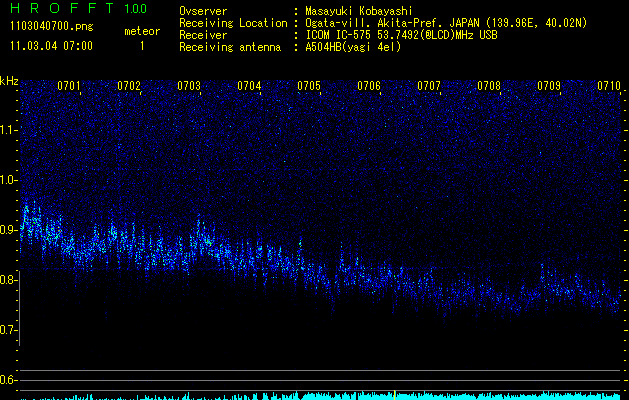
Task: Click the Ovserver label
Action: (203, 11)
